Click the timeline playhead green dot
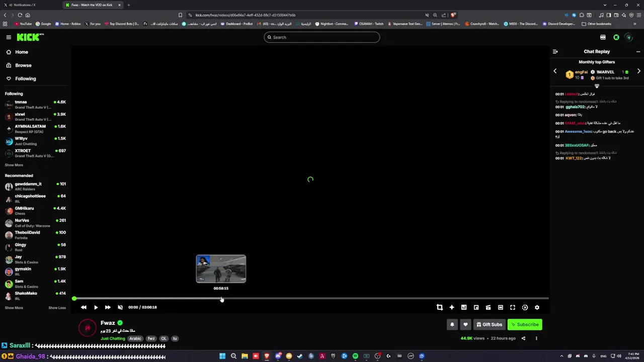The height and width of the screenshot is (362, 644). click(74, 299)
